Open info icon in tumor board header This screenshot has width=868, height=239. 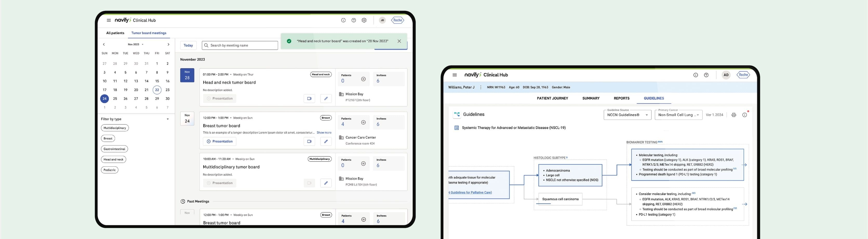tap(343, 20)
